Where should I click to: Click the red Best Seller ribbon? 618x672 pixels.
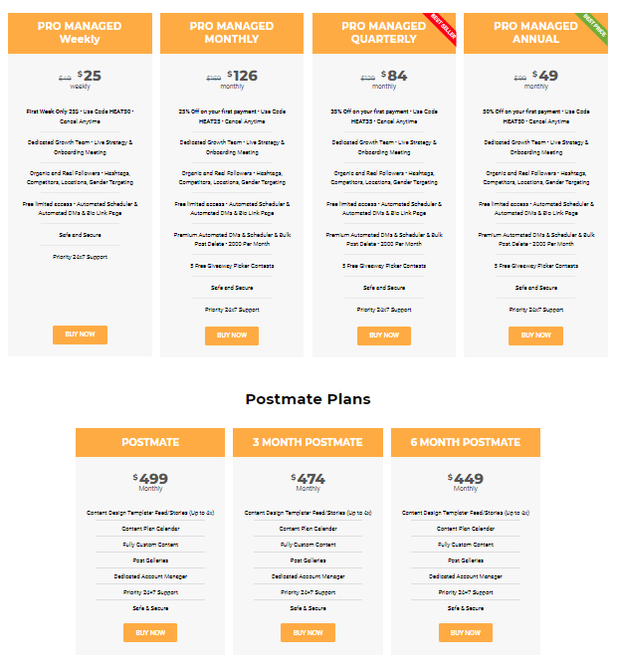point(442,27)
